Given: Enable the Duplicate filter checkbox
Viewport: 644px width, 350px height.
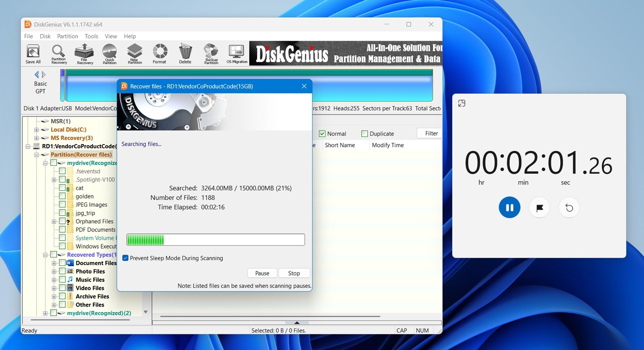Looking at the screenshot, I should tap(364, 134).
